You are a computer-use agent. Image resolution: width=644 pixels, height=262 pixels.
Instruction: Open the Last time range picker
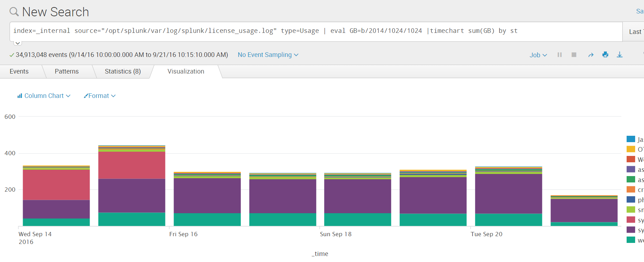[x=633, y=32]
